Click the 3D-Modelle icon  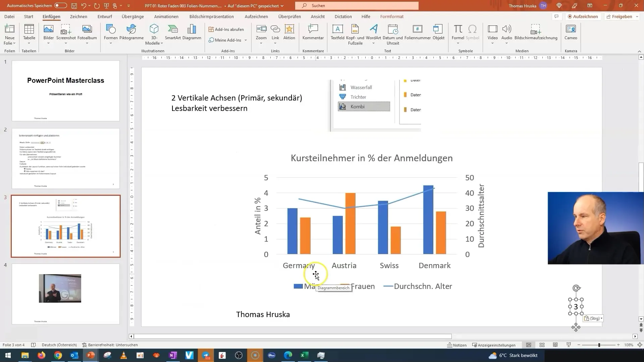154,29
